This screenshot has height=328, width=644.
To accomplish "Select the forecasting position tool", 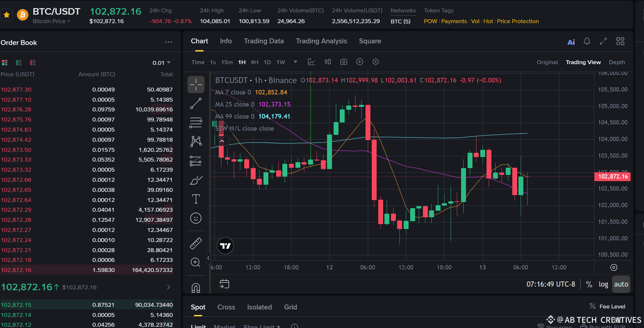I will (196, 161).
